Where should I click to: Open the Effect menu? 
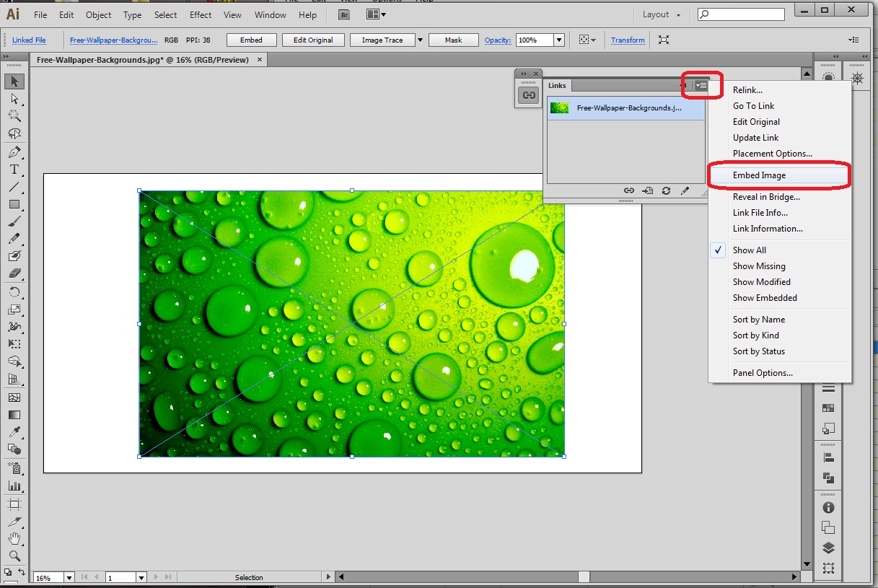tap(200, 14)
